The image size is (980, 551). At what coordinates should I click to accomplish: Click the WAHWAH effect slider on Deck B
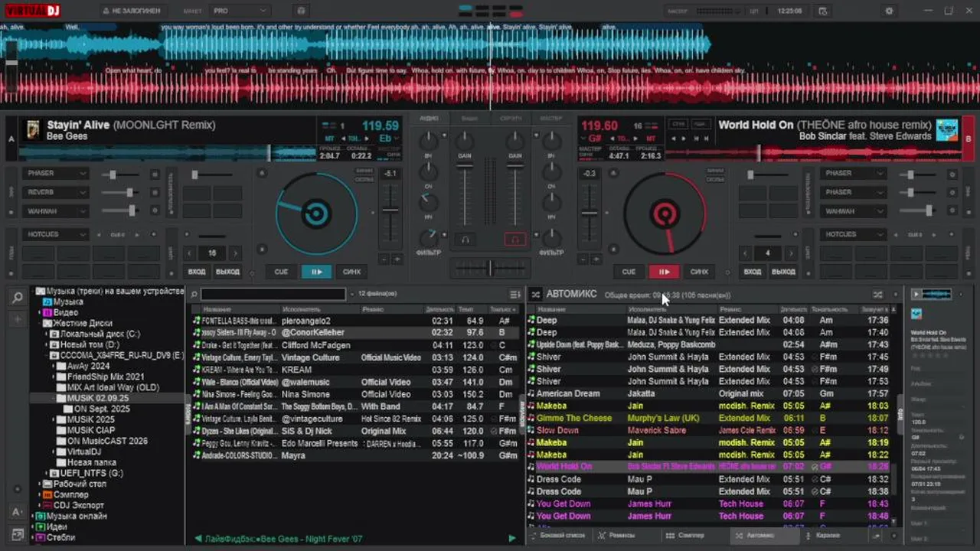coord(917,211)
